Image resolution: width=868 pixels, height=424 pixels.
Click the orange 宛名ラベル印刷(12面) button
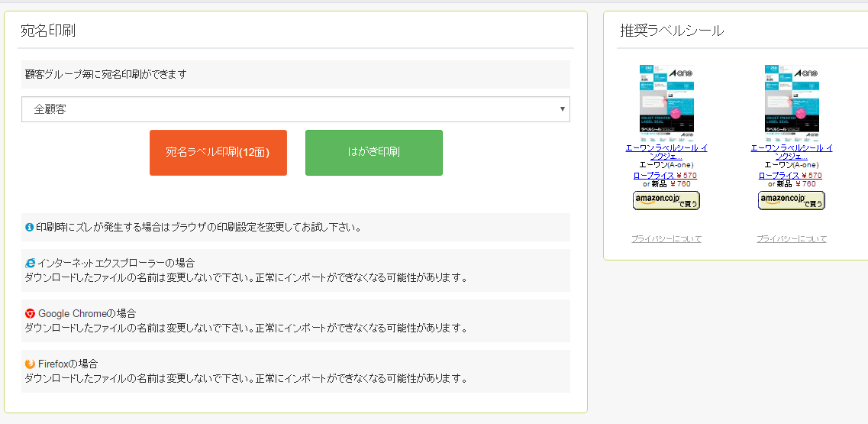pyautogui.click(x=218, y=153)
